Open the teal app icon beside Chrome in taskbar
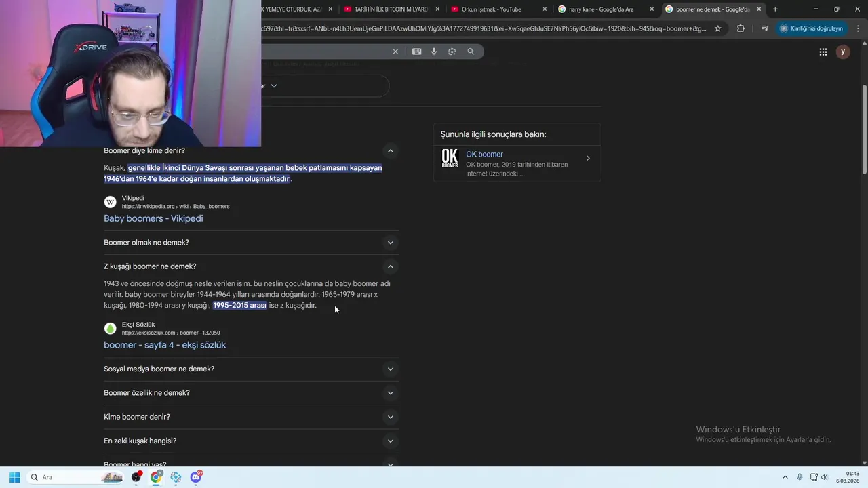The width and height of the screenshot is (868, 488). click(176, 477)
